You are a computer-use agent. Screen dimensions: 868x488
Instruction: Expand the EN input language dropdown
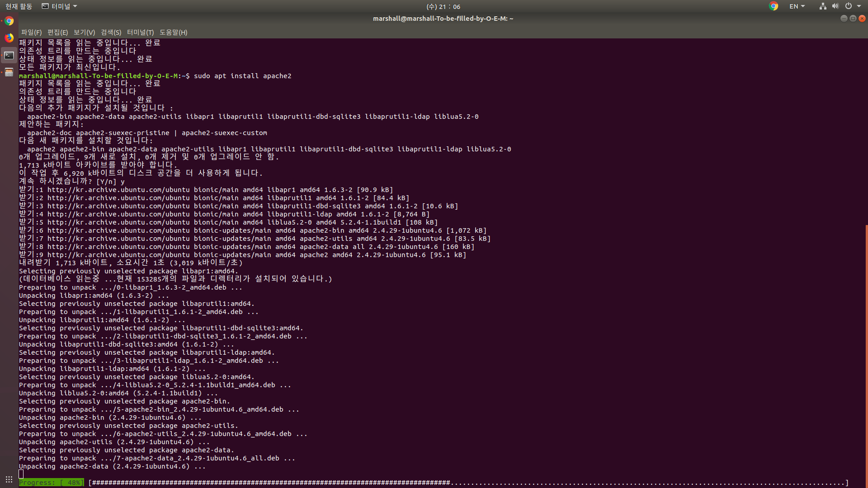coord(797,6)
